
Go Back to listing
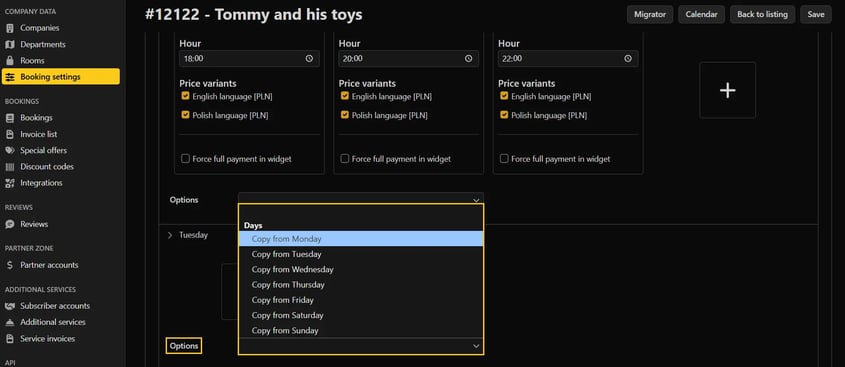tap(762, 15)
